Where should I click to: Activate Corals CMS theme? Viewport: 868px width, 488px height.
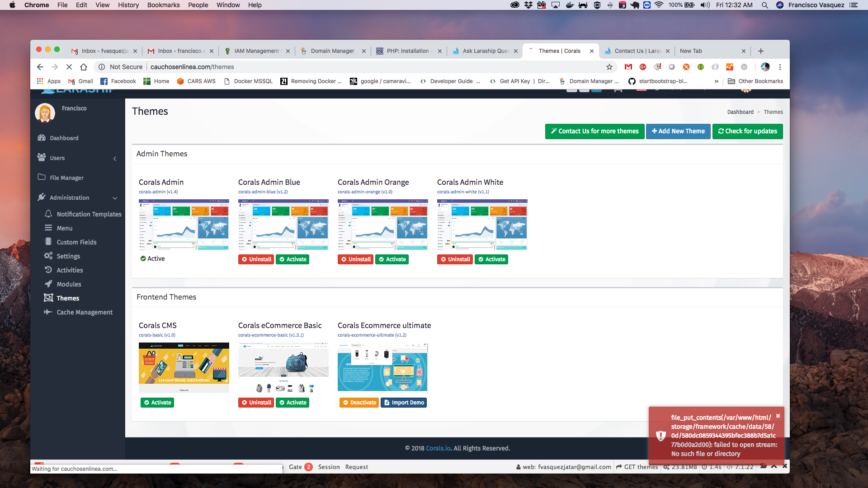(x=157, y=403)
